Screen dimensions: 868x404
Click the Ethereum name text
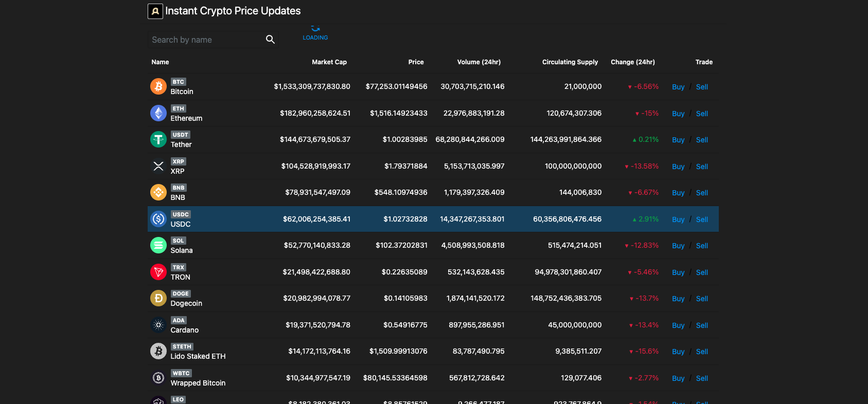tap(186, 118)
